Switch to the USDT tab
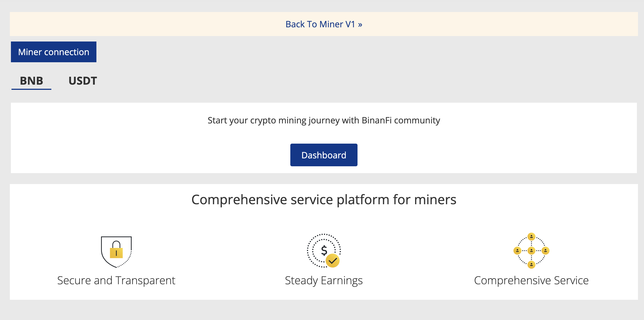The height and width of the screenshot is (320, 644). [83, 81]
